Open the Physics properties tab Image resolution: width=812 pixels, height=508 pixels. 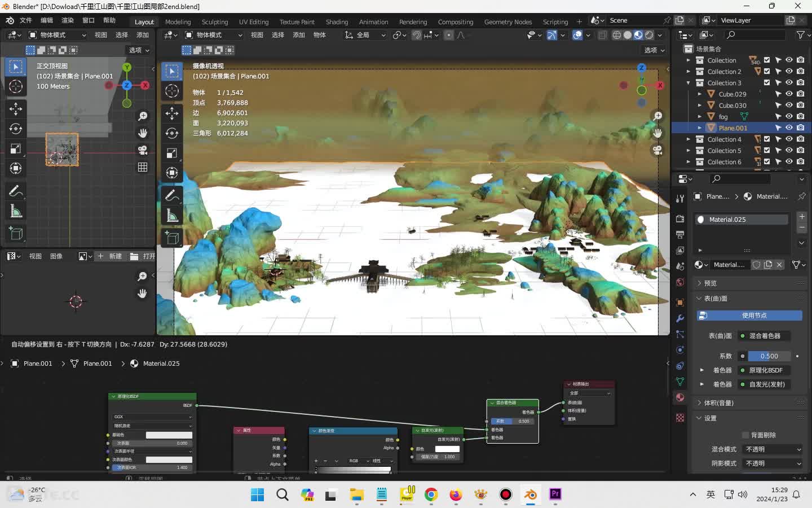coord(680,350)
